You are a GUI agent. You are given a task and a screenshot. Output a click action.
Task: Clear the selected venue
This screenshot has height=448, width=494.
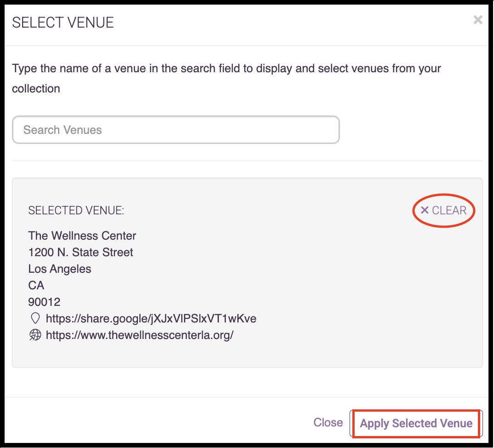(443, 210)
